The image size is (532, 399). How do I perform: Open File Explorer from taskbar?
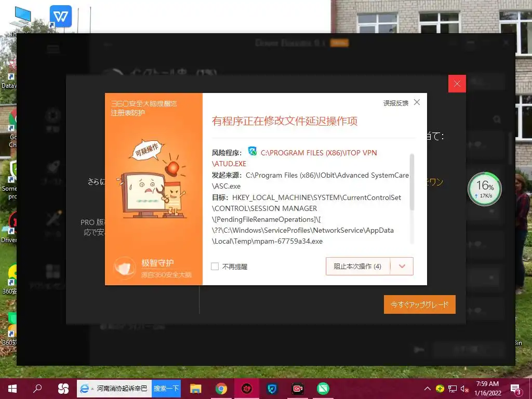coord(195,389)
